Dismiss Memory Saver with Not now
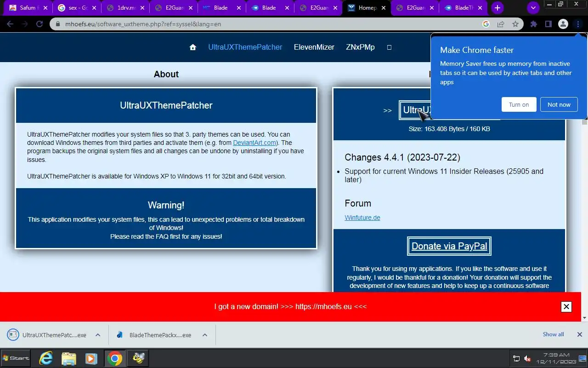Image resolution: width=588 pixels, height=368 pixels. [x=559, y=104]
